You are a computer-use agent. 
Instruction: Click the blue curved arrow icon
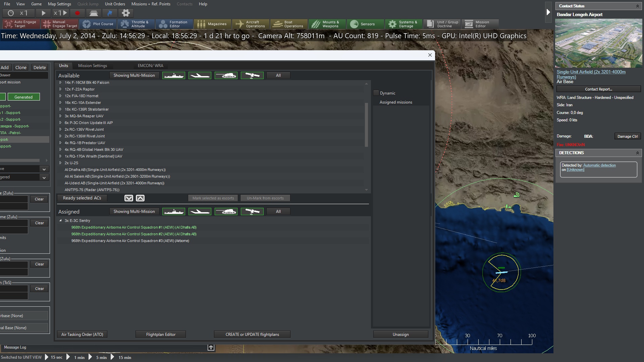tap(110, 13)
